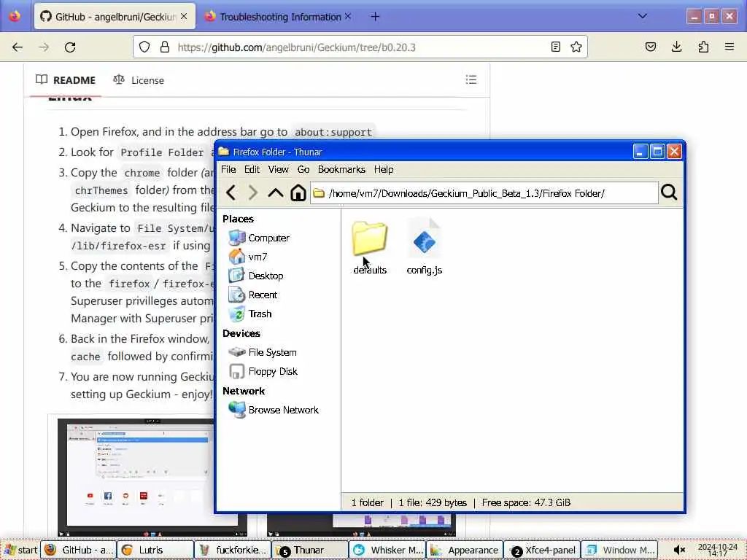Save page to Pocket
Image resolution: width=747 pixels, height=560 pixels.
point(650,47)
